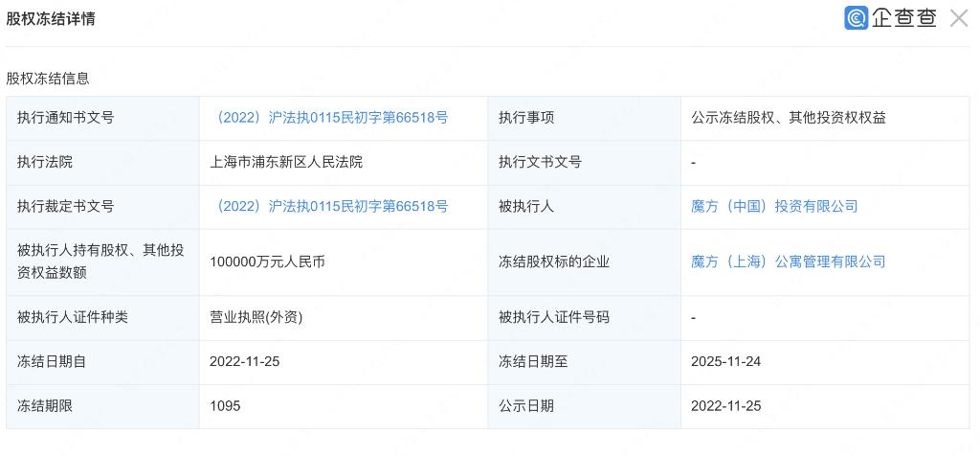Click the 股权冻结信息 section heading
Viewport: 980px width, 456px height.
coord(48,79)
